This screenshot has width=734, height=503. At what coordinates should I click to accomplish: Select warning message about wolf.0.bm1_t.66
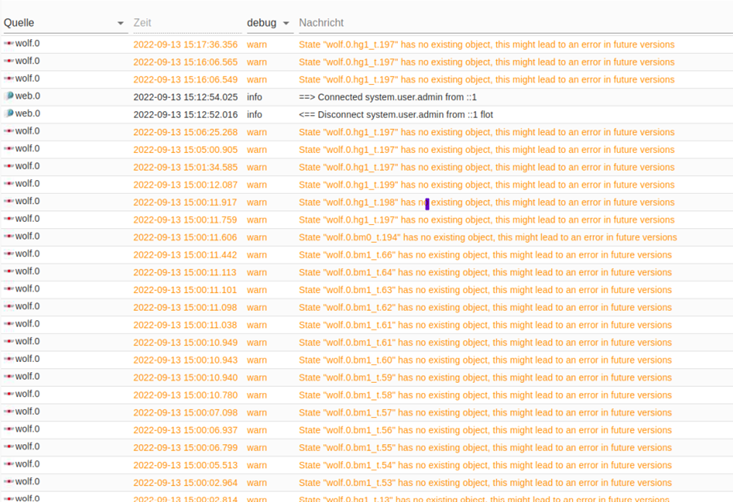[485, 255]
